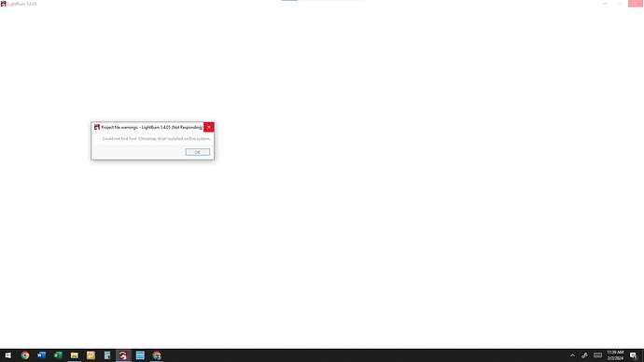Image resolution: width=644 pixels, height=362 pixels.
Task: Click the LightBurn icon in dialog title bar
Action: [x=97, y=127]
